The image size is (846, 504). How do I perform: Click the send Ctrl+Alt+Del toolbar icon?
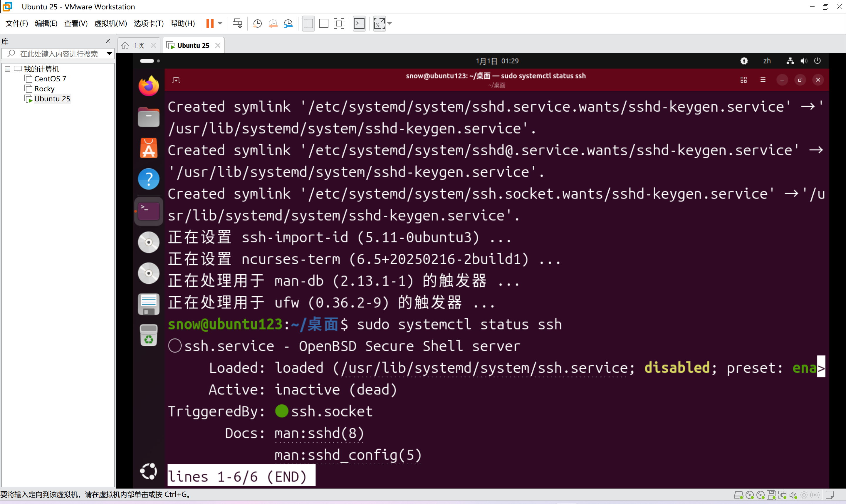(237, 23)
